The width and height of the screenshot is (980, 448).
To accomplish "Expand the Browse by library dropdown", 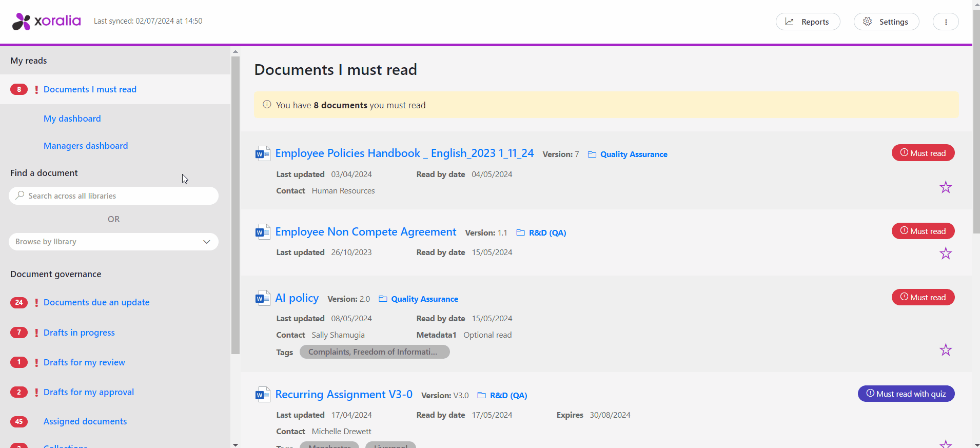I will click(x=113, y=242).
